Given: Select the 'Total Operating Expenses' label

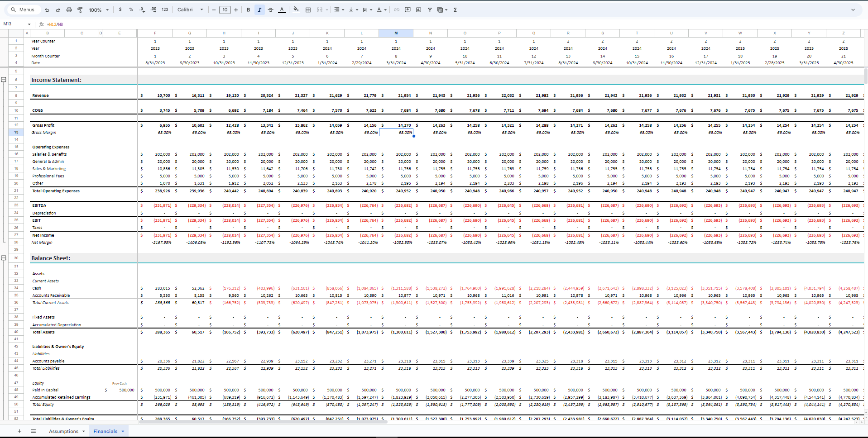Looking at the screenshot, I should coord(56,191).
